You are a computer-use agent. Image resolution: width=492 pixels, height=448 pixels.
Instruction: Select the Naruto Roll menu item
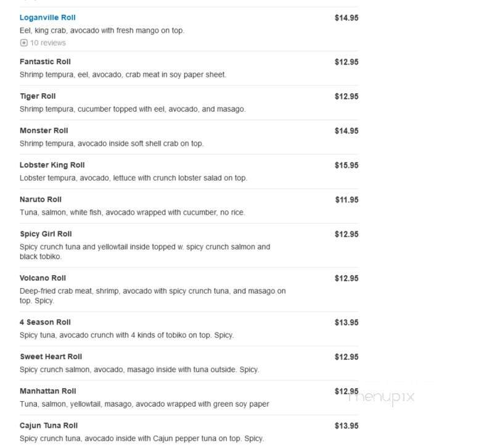point(41,200)
